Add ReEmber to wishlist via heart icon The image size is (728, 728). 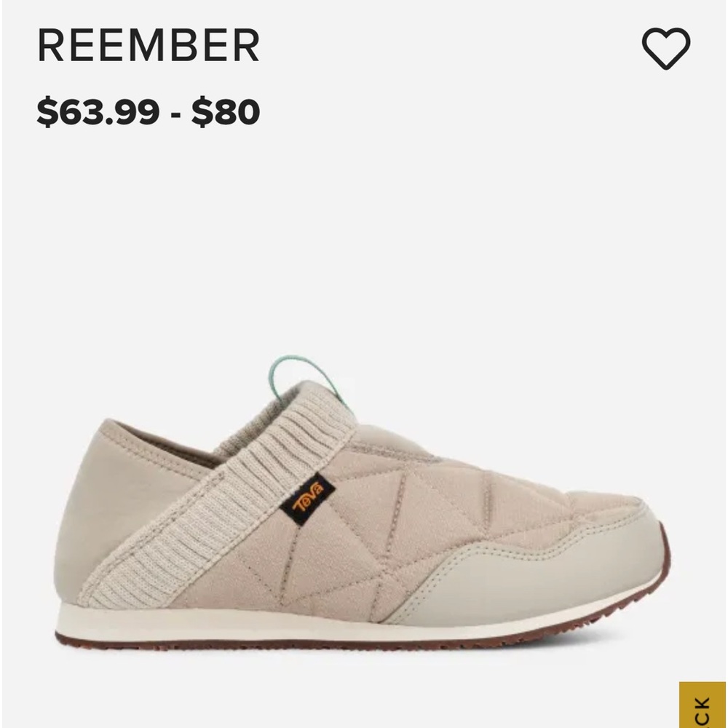click(666, 48)
